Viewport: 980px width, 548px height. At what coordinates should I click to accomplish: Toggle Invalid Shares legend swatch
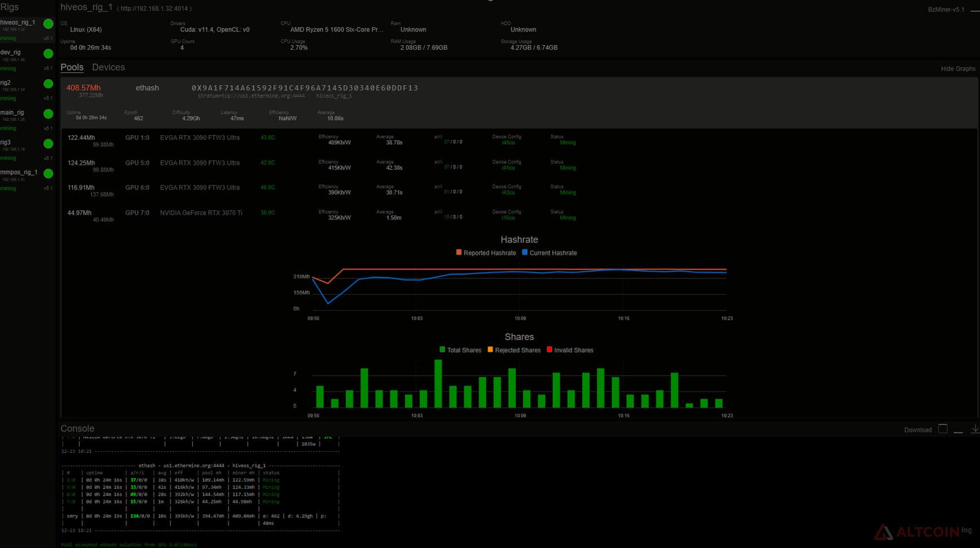point(550,350)
